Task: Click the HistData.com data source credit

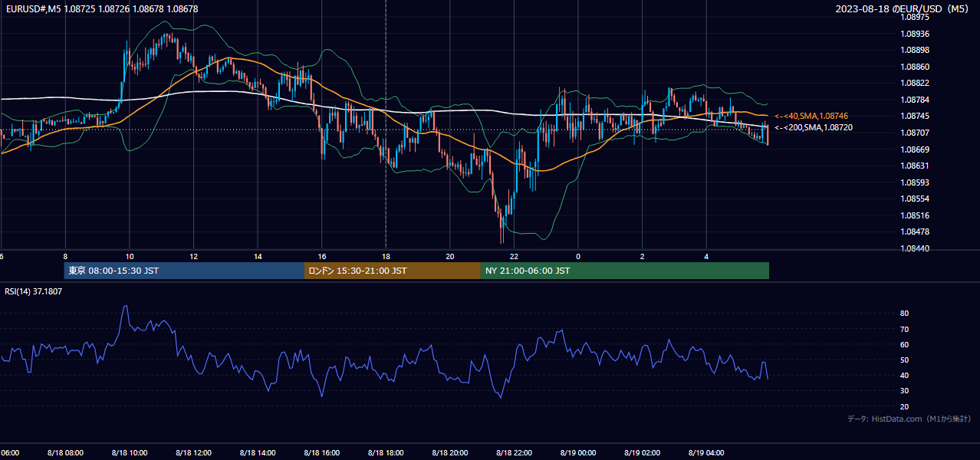Action: (909, 419)
